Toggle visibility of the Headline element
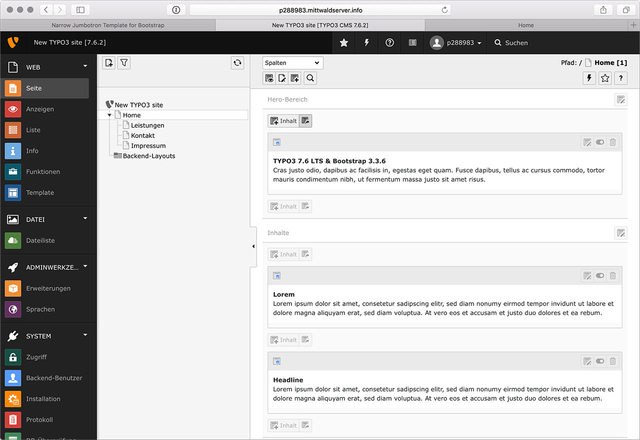Viewport: 640px width, 440px height. click(x=601, y=361)
